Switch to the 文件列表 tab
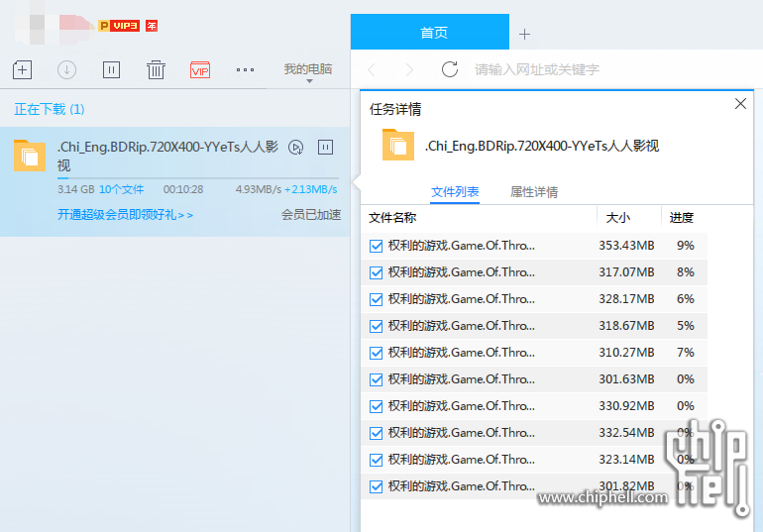The height and width of the screenshot is (532, 763). 455,192
